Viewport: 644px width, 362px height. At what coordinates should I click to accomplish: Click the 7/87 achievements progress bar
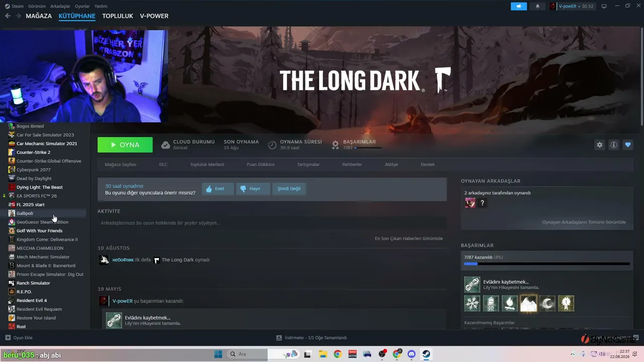[x=547, y=263]
